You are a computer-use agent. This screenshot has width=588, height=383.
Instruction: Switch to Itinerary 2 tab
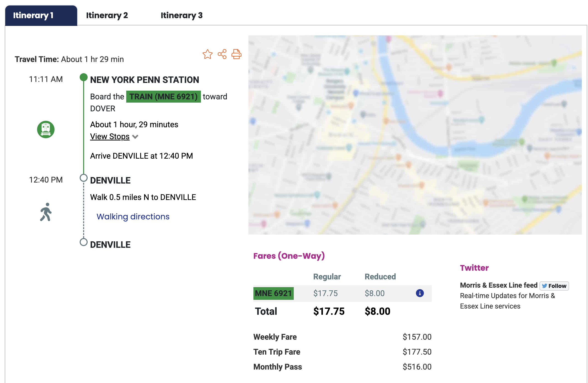[107, 15]
